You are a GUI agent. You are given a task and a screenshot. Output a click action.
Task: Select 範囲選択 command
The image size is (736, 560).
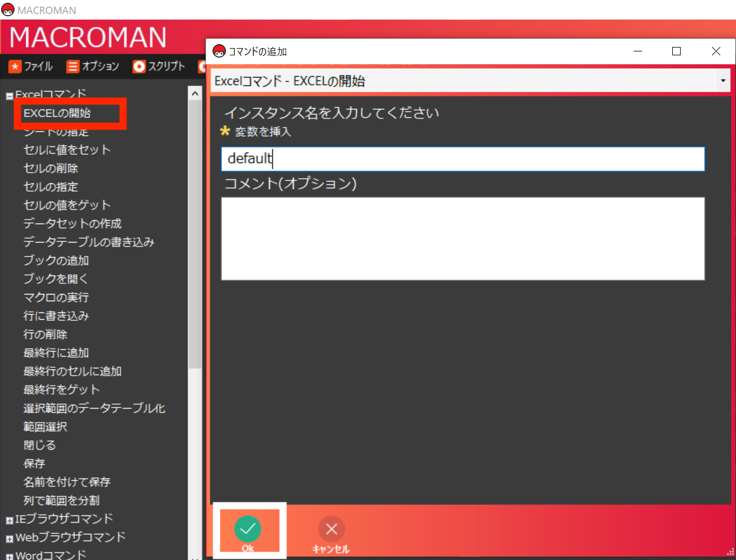[45, 426]
